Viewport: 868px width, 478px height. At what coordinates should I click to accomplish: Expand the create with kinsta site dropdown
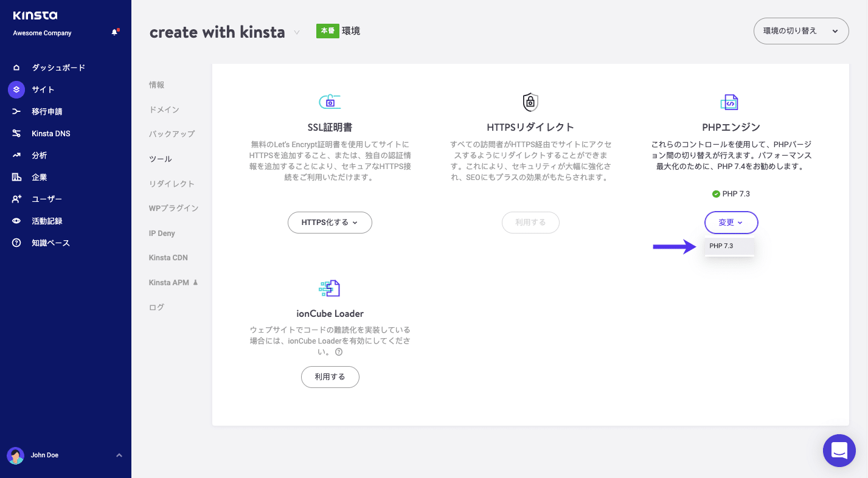[296, 33]
